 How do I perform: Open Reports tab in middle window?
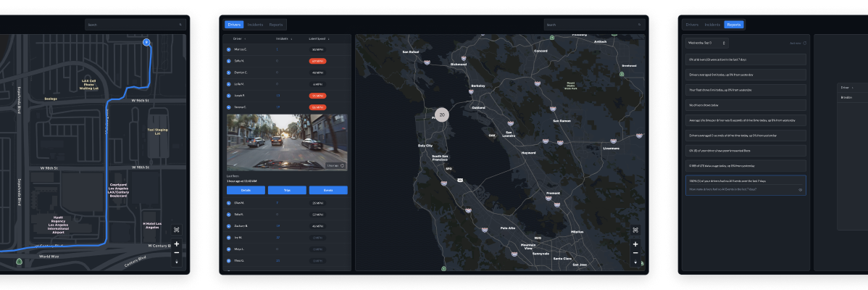point(275,25)
